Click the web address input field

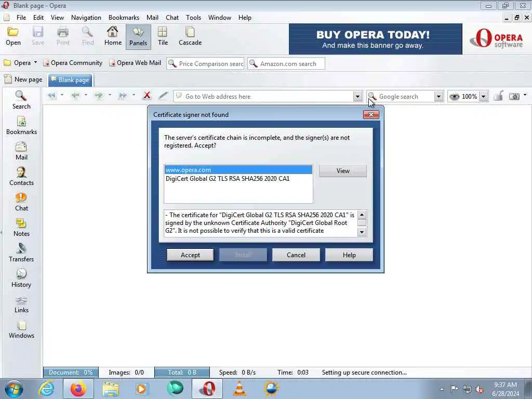(x=268, y=97)
